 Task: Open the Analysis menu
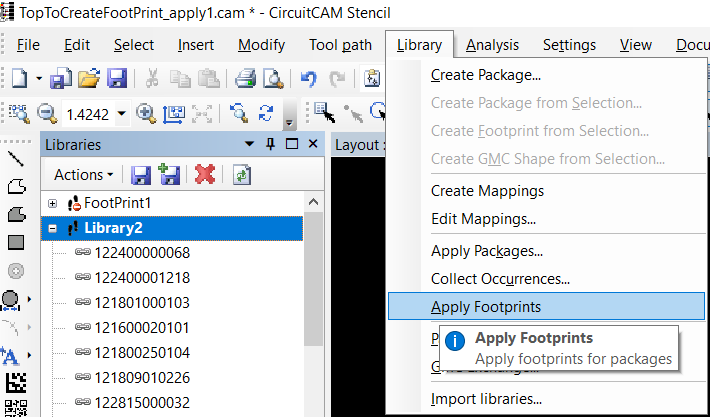492,45
